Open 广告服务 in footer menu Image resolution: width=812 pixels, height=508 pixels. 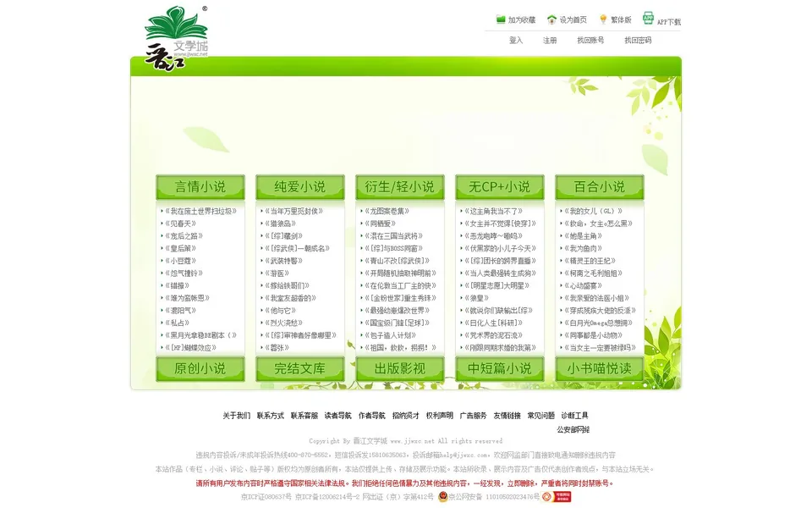474,416
